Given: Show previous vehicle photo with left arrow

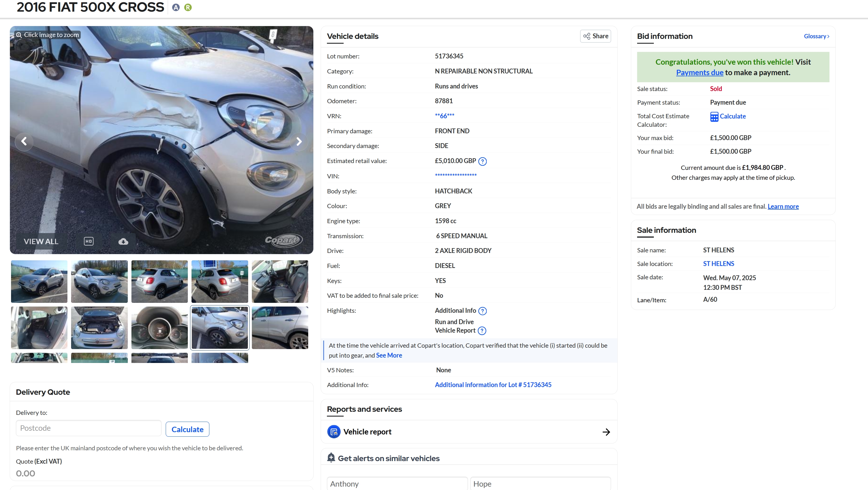Looking at the screenshot, I should tap(24, 141).
